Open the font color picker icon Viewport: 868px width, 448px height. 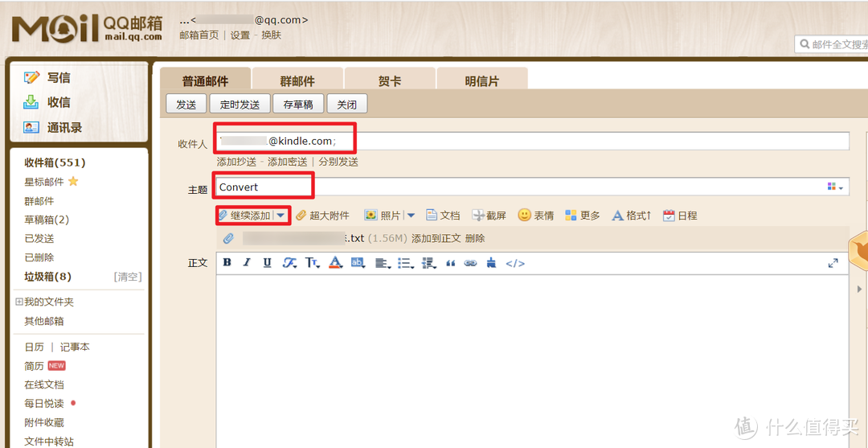click(335, 263)
